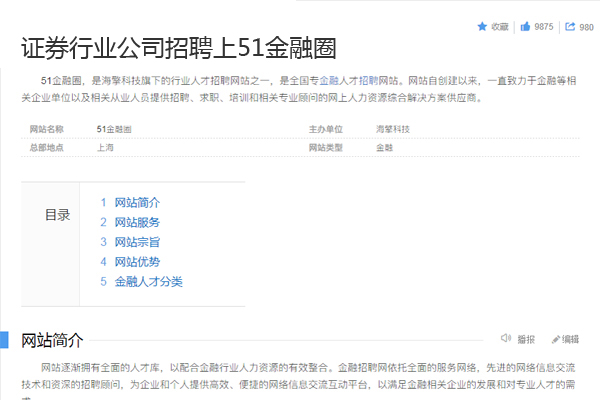
Task: Open the 招聘 hyperlink in intro
Action: point(368,81)
